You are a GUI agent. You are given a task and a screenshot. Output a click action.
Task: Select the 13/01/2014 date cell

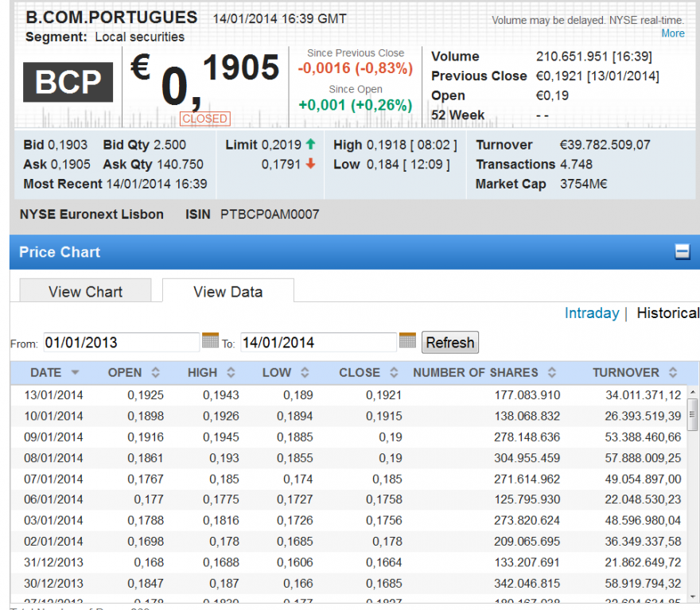tap(53, 395)
